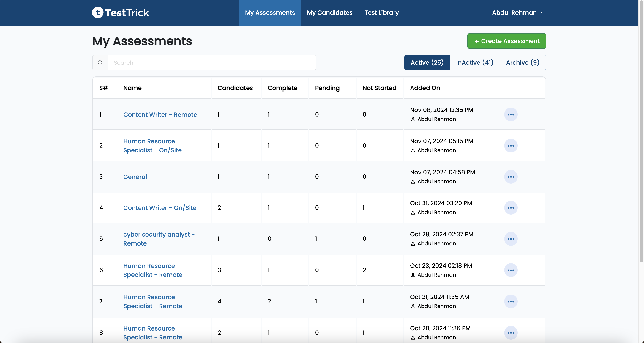644x343 pixels.
Task: Open options menu for Content Writer - Remote
Action: [511, 115]
